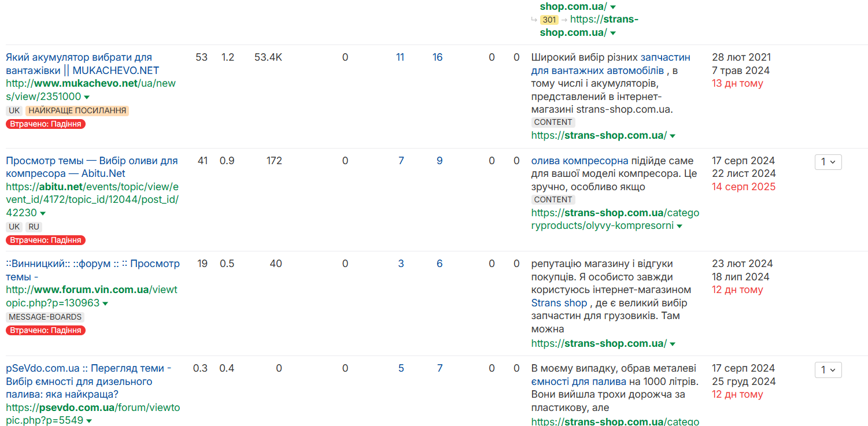Expand caret next to psevdo.com.ua referring URL
The image size is (868, 426).
tap(89, 421)
